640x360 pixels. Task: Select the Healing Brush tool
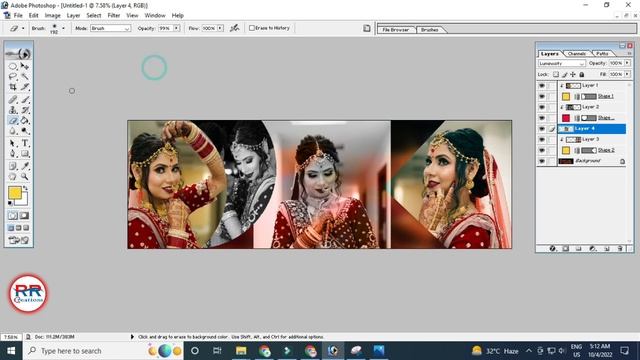(13, 100)
